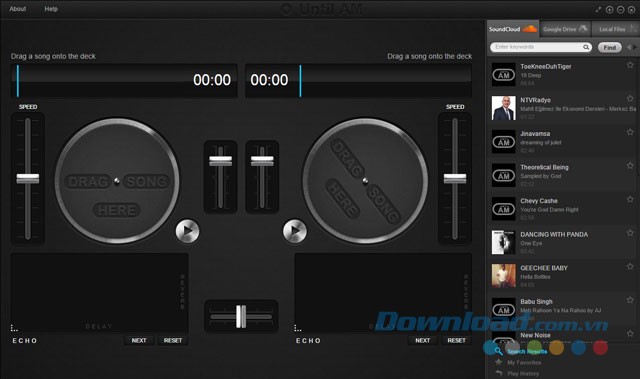
Task: Click the Find button
Action: [609, 47]
